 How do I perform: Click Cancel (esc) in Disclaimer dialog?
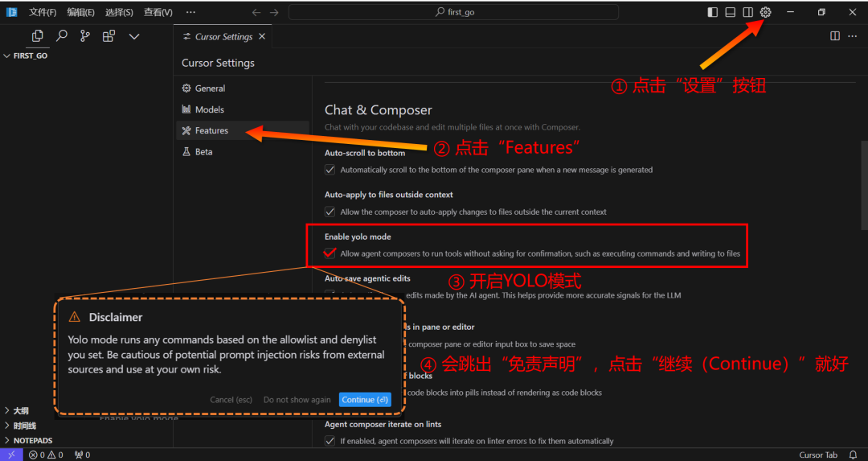click(231, 400)
